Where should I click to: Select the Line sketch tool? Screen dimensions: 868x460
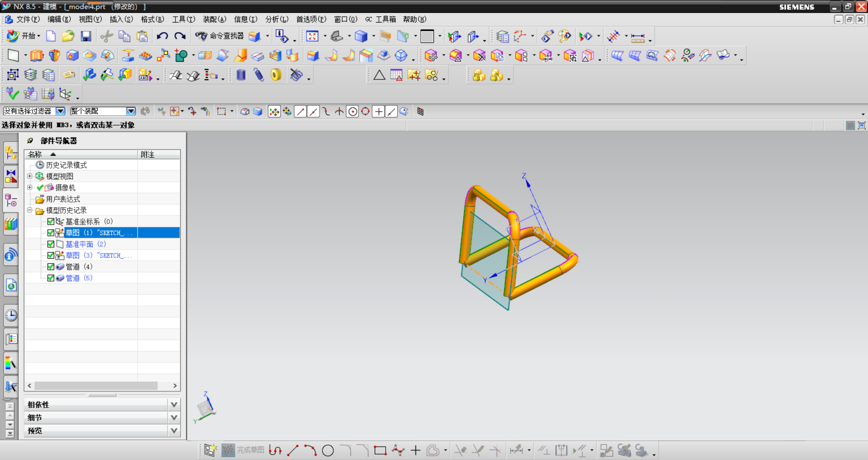pos(293,450)
